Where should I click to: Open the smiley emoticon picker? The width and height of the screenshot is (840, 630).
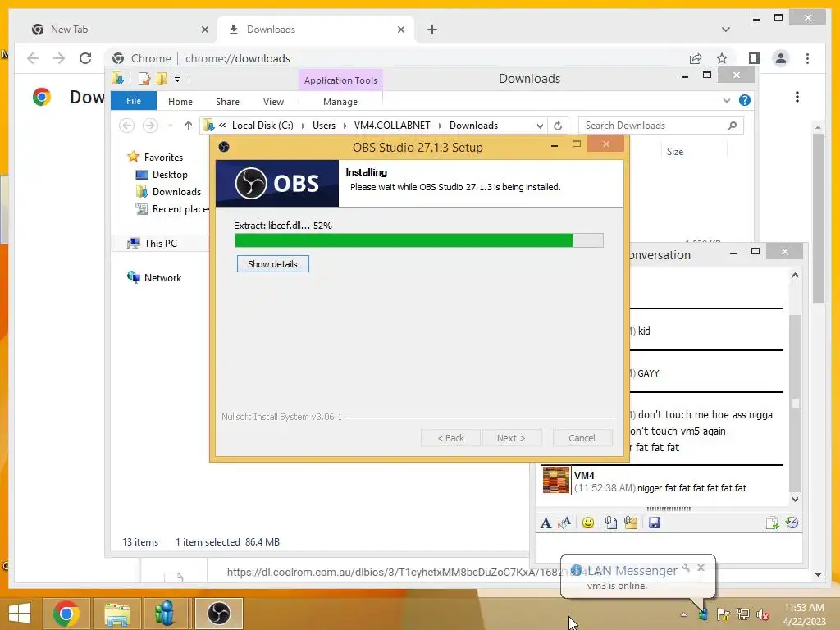pos(587,523)
